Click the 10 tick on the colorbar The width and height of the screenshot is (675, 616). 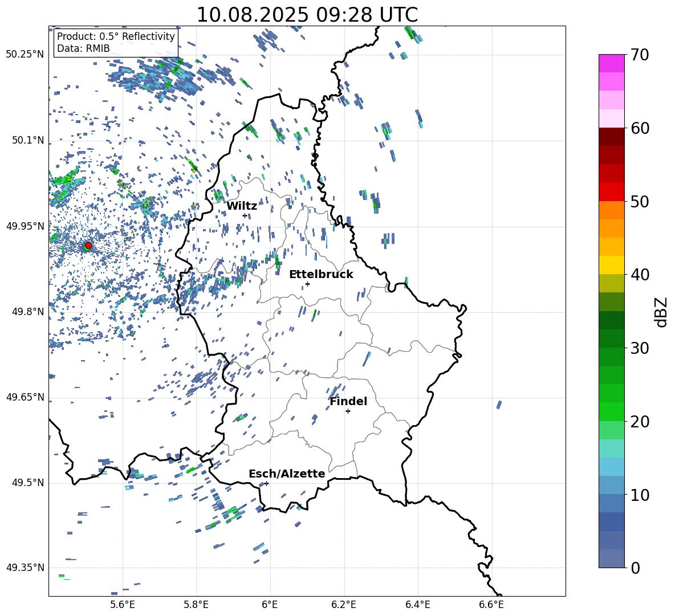tap(640, 495)
